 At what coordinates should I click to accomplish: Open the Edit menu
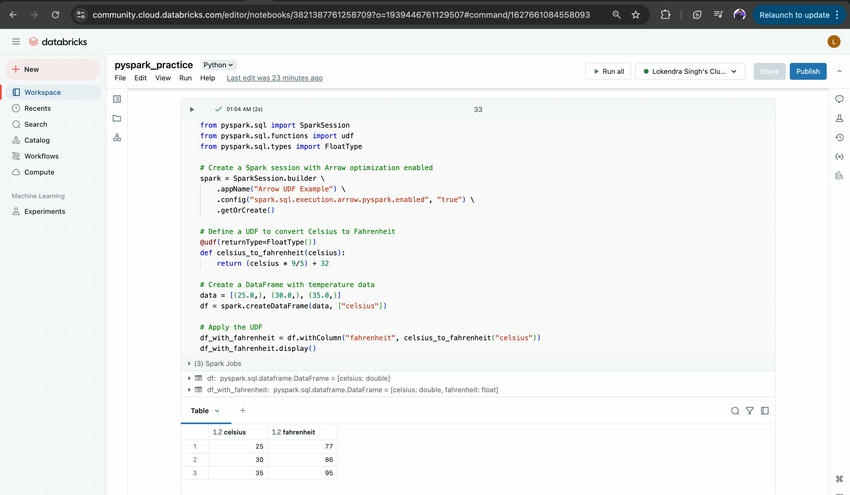[141, 78]
